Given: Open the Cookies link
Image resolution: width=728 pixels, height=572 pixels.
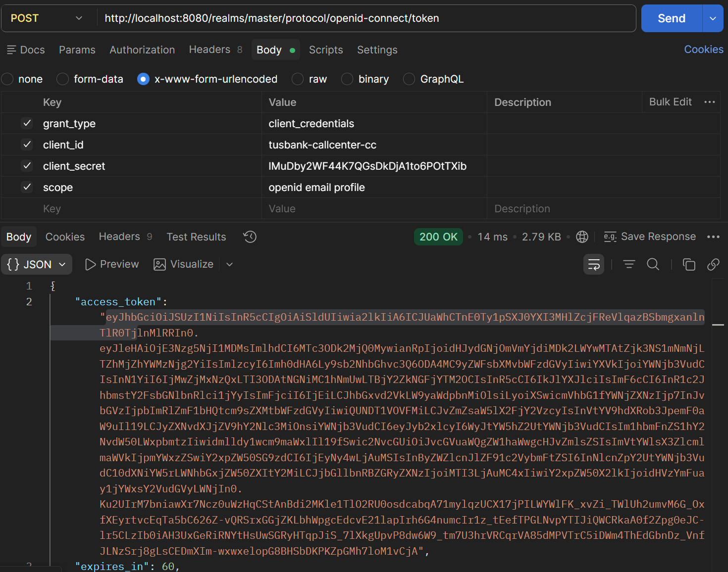Looking at the screenshot, I should (x=704, y=49).
